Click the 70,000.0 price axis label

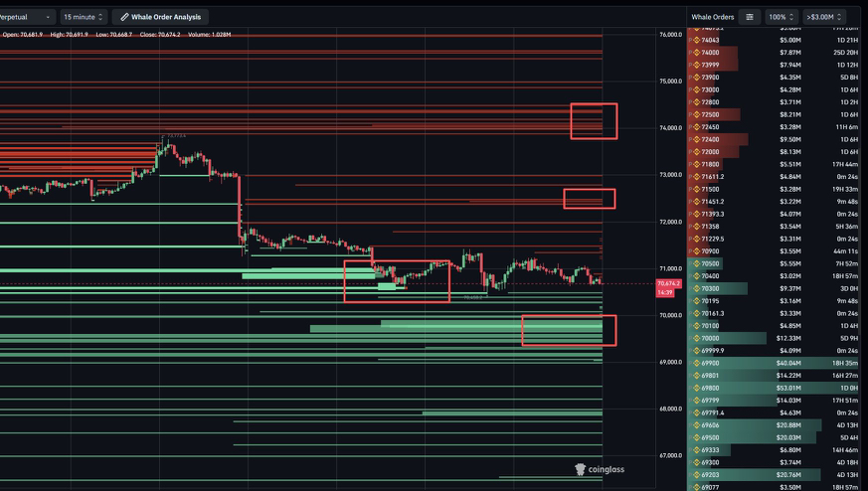click(x=670, y=315)
